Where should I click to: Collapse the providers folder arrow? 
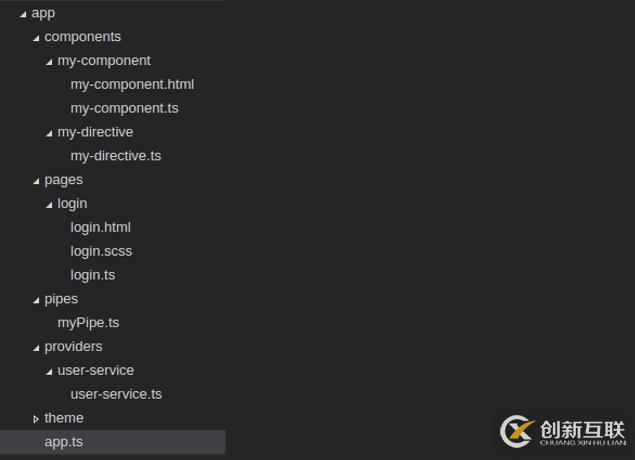tap(36, 348)
